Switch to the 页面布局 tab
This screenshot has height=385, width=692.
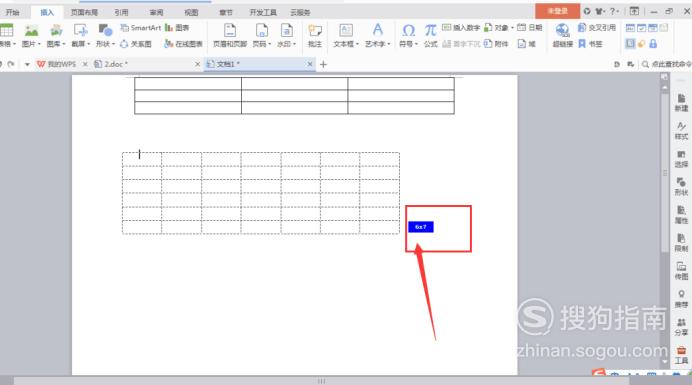tap(84, 12)
